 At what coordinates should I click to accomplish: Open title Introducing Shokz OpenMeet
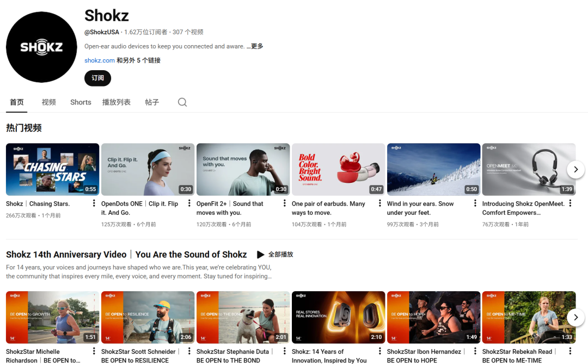(x=524, y=208)
